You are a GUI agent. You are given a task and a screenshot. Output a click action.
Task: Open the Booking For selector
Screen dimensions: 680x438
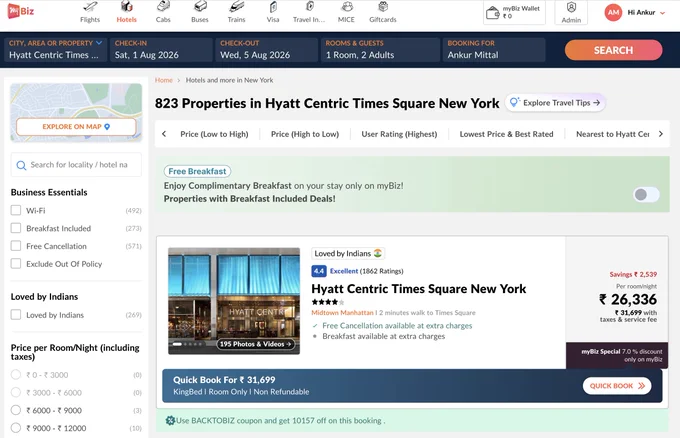click(494, 50)
